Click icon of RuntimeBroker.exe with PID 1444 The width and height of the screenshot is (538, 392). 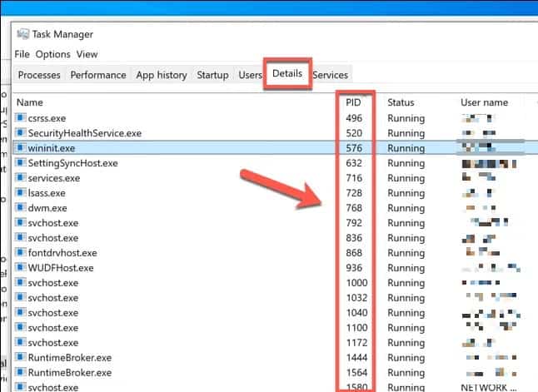coord(20,357)
